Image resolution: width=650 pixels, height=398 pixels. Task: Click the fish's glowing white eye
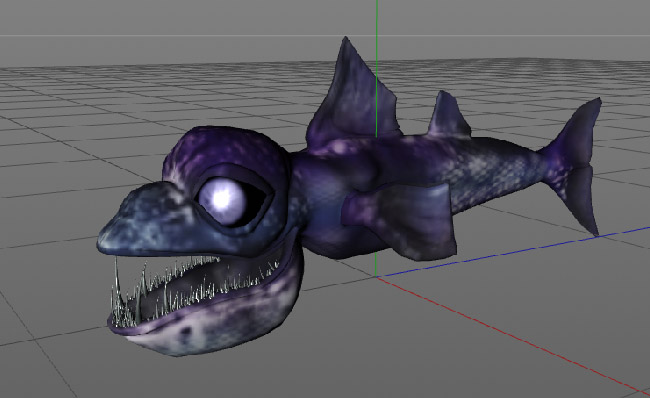tap(221, 199)
